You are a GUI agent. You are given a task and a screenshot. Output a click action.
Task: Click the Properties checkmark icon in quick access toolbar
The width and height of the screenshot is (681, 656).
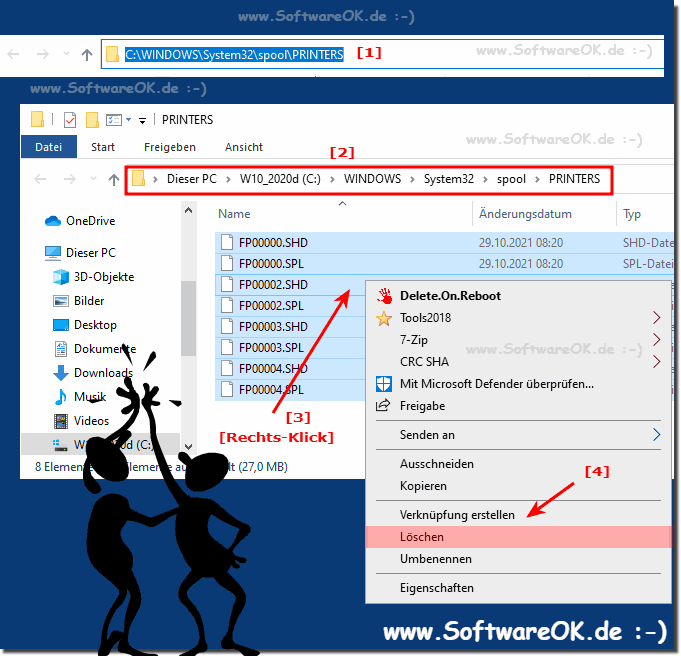(70, 119)
